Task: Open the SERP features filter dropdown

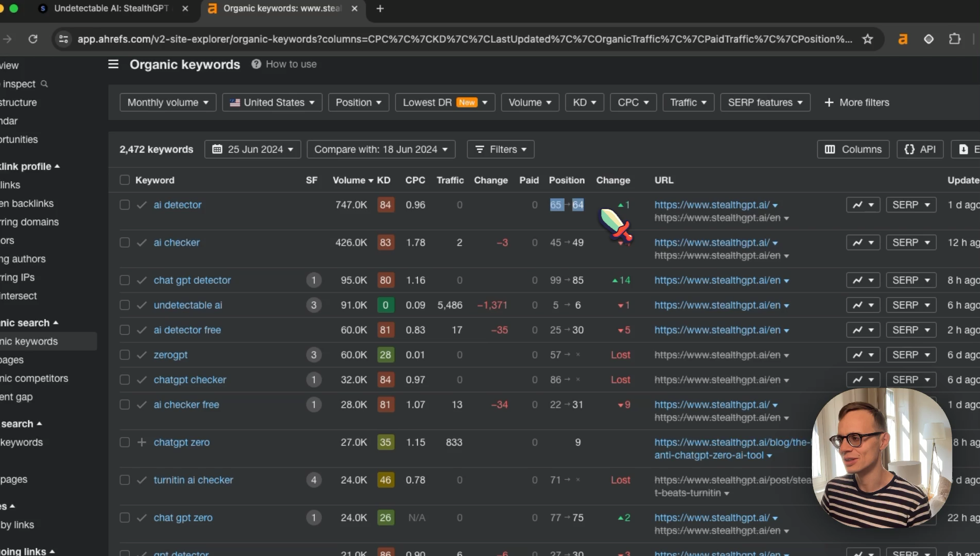Action: [x=765, y=102]
